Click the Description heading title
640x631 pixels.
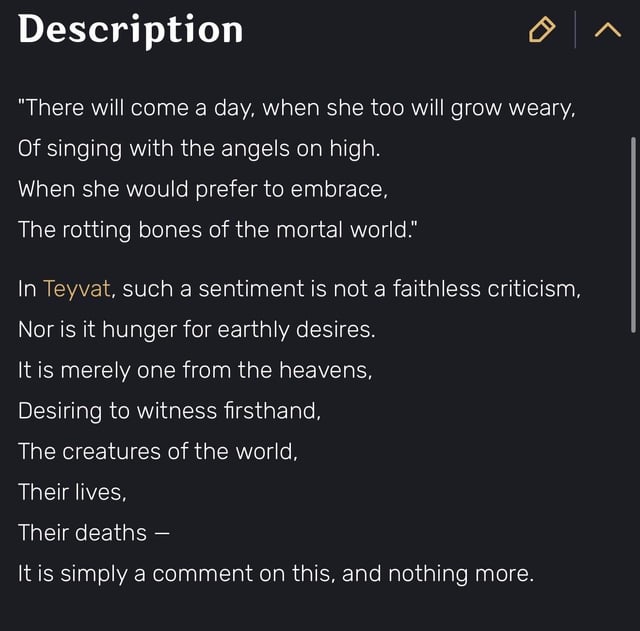coord(131,30)
